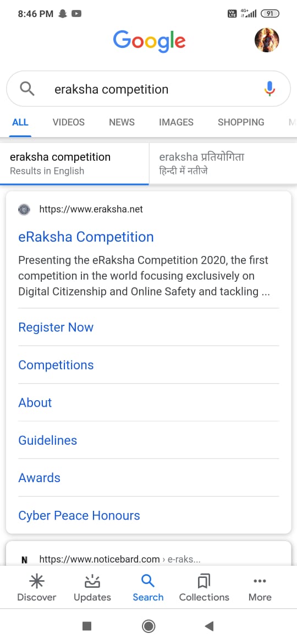Tap the magnifying glass in search bar
The width and height of the screenshot is (297, 644).
coord(27,89)
